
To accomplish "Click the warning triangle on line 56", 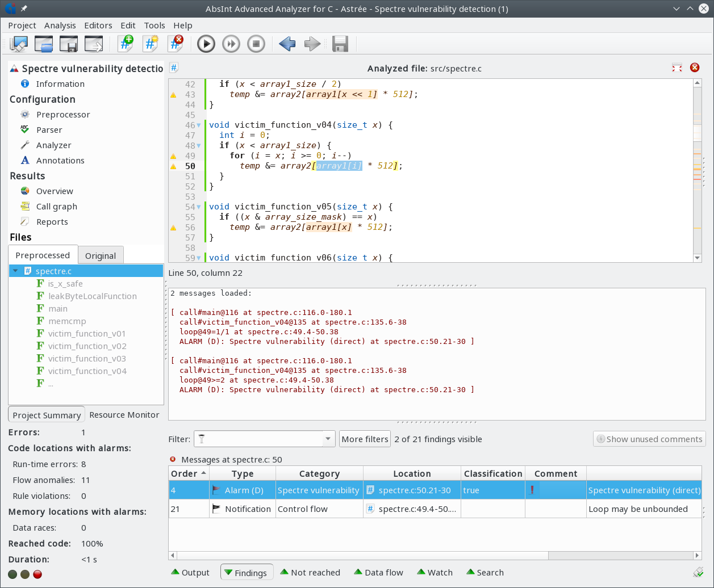I will tap(173, 228).
